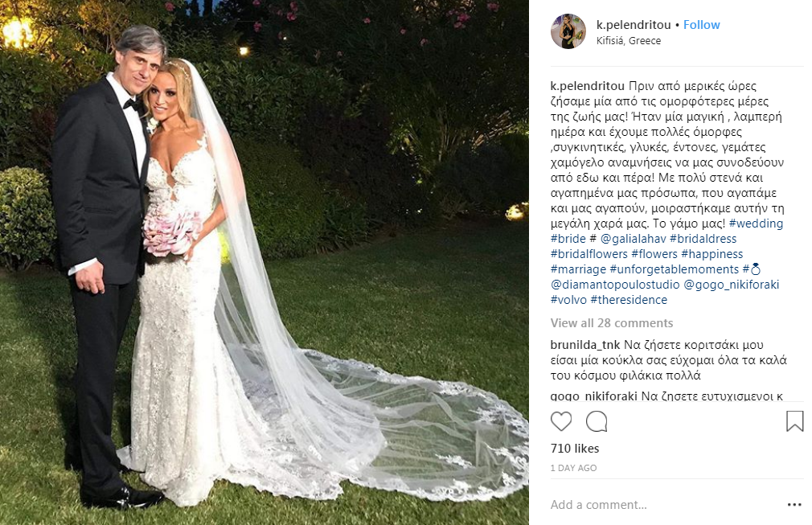Follow the k.pelendritou account
Image resolution: width=812 pixels, height=525 pixels.
pyautogui.click(x=701, y=25)
